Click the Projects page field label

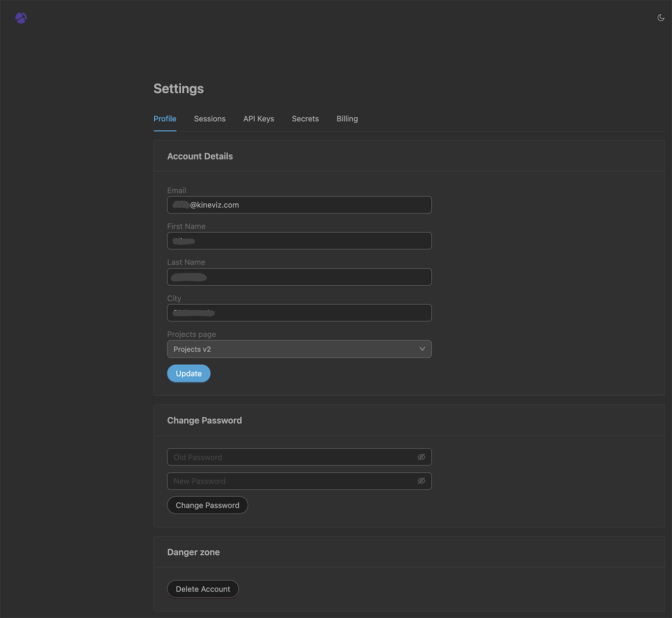click(191, 334)
